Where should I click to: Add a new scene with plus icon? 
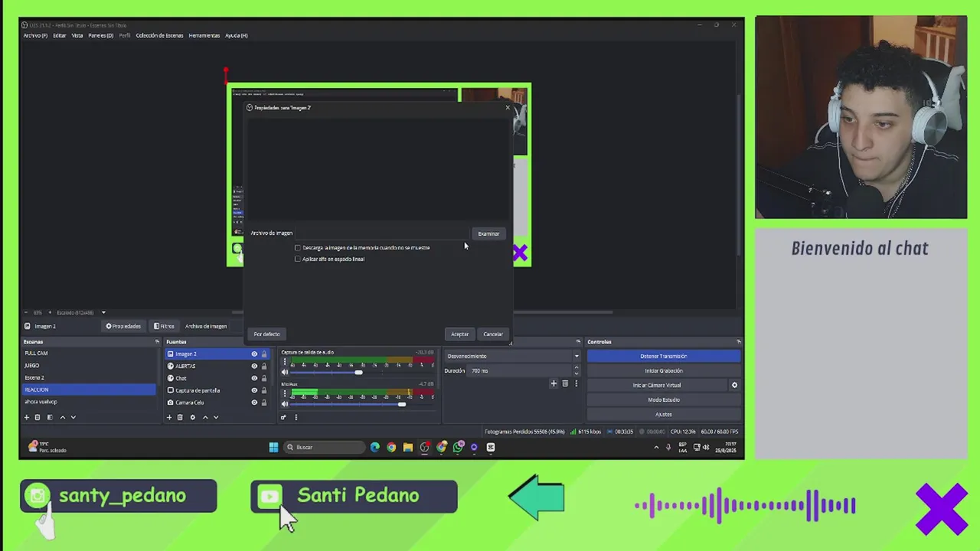[27, 417]
